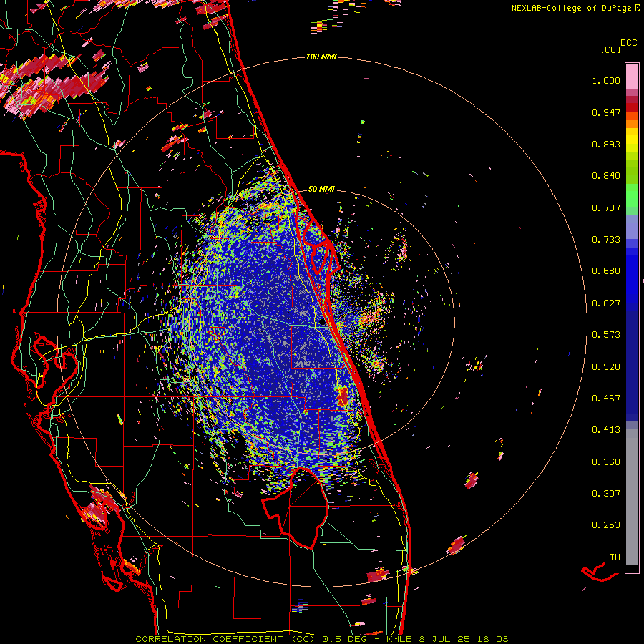Click the 1.000 scale value
Screen dimensions: 644x644
(x=606, y=80)
